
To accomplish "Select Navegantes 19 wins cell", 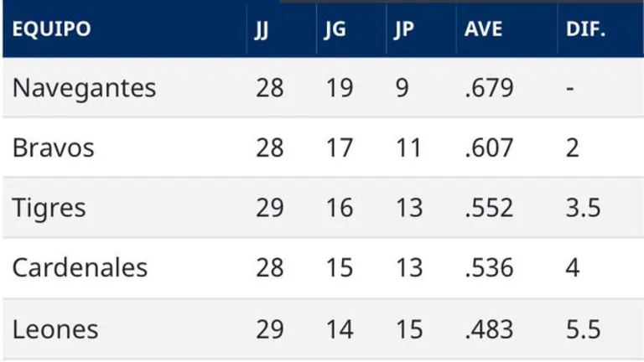I will click(x=340, y=88).
